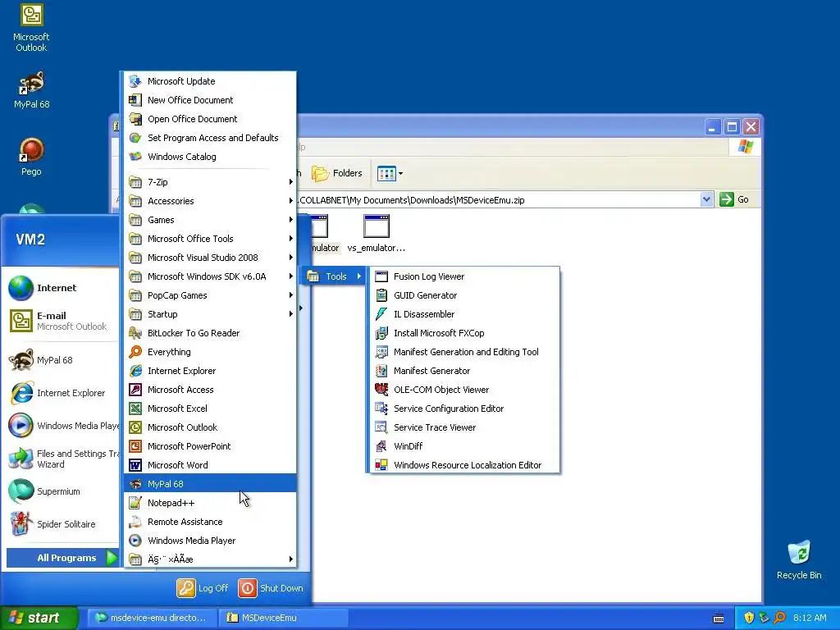Click the Windows start button
This screenshot has height=630, width=840.
point(39,618)
